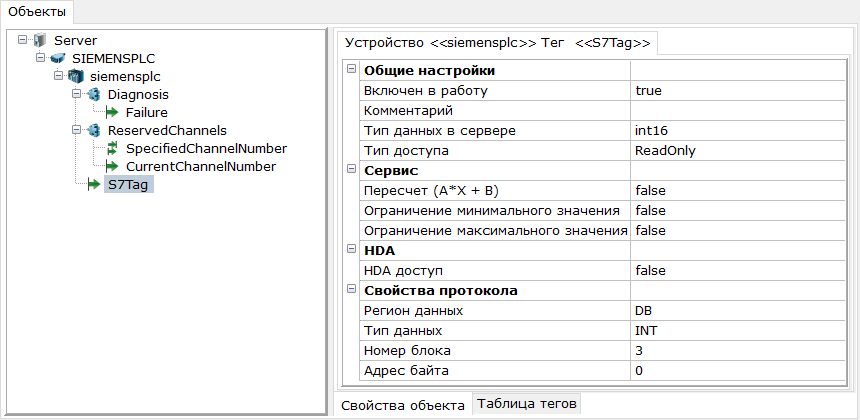The image size is (860, 420).
Task: Collapse the Общие настройки property group
Action: pos(352,70)
